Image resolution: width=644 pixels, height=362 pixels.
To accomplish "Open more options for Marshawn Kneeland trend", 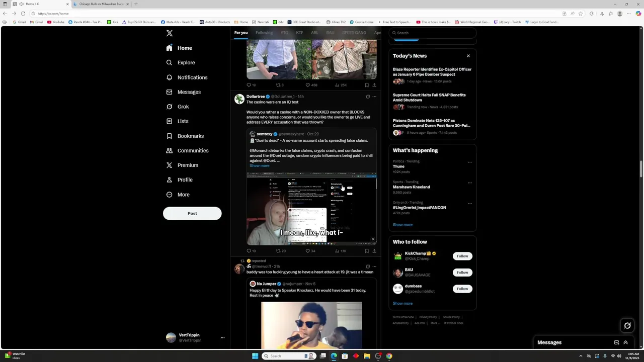I will tap(470, 183).
